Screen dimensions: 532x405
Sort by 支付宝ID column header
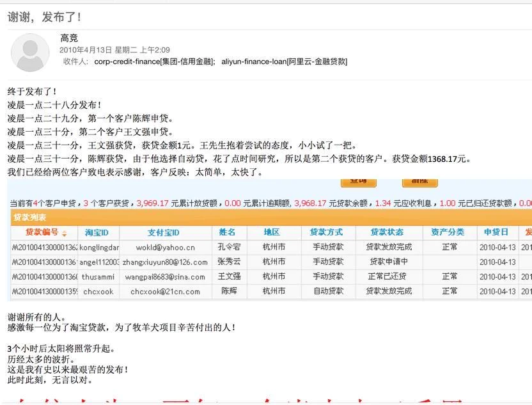point(164,232)
